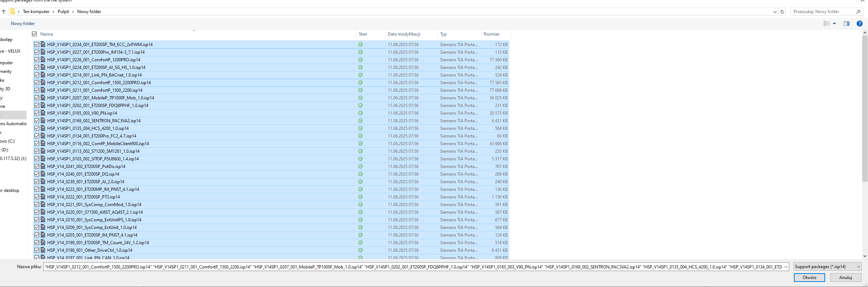Image resolution: width=868 pixels, height=287 pixels.
Task: Sort by the Rozmiar column header
Action: coord(491,34)
